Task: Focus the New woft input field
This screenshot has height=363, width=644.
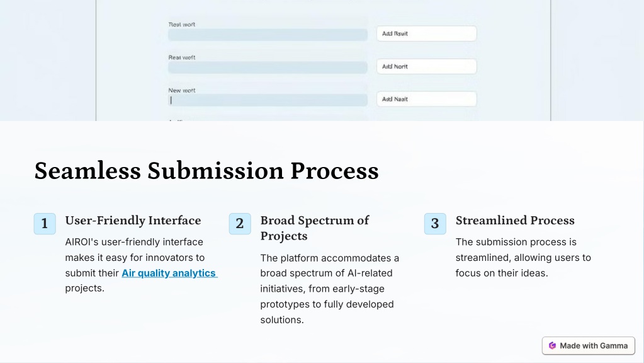Action: [268, 100]
